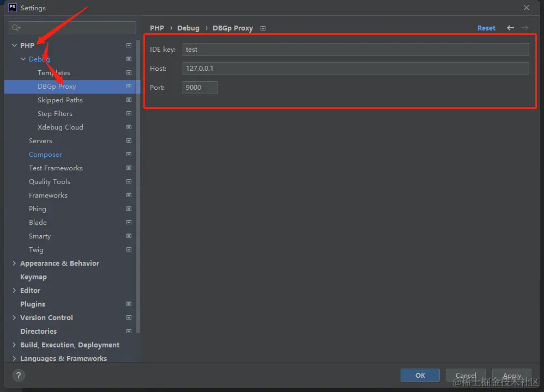Click the project-level icon beside Debug
Viewport: 544px width, 392px height.
pyautogui.click(x=129, y=59)
